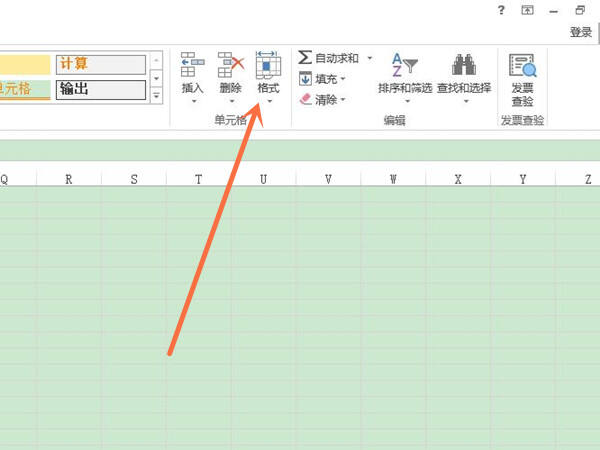Viewport: 600px width, 450px height.
Task: Open the 清除 dropdown arrow
Action: coord(343,99)
